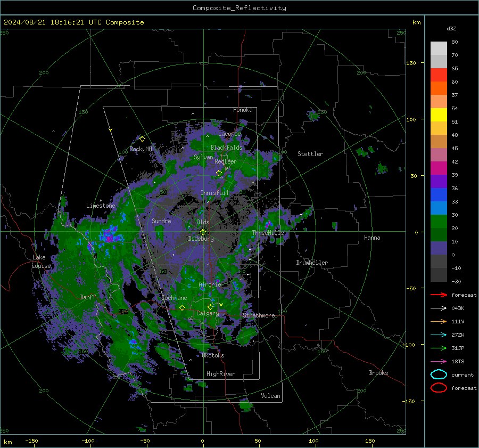
Task: Click the green 31JP arrow icon
Action: pos(439,348)
